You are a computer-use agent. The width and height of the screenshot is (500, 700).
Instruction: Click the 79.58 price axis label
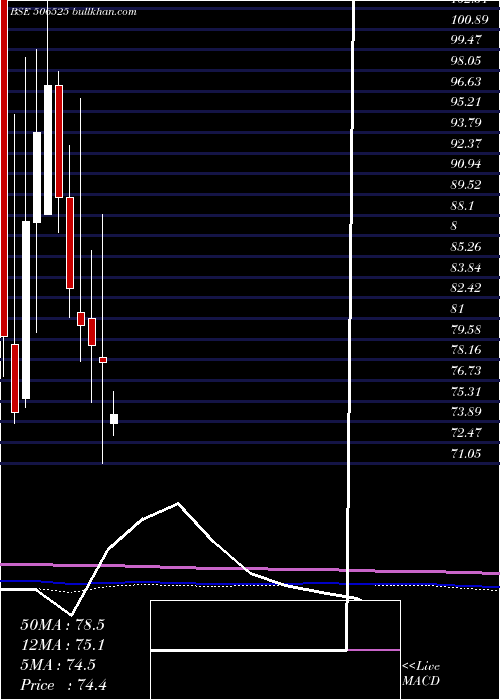tap(466, 329)
